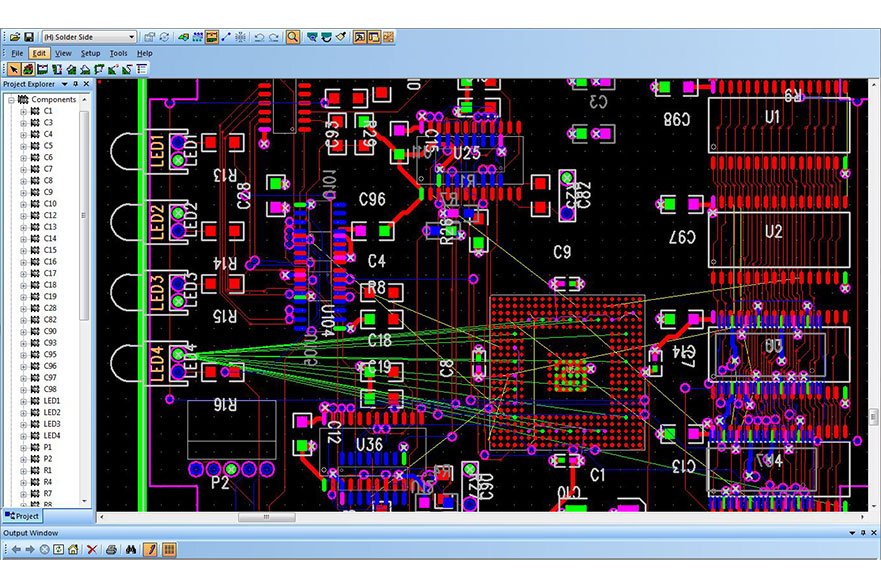
Task: Click the printer icon in Output Window
Action: pos(111,549)
